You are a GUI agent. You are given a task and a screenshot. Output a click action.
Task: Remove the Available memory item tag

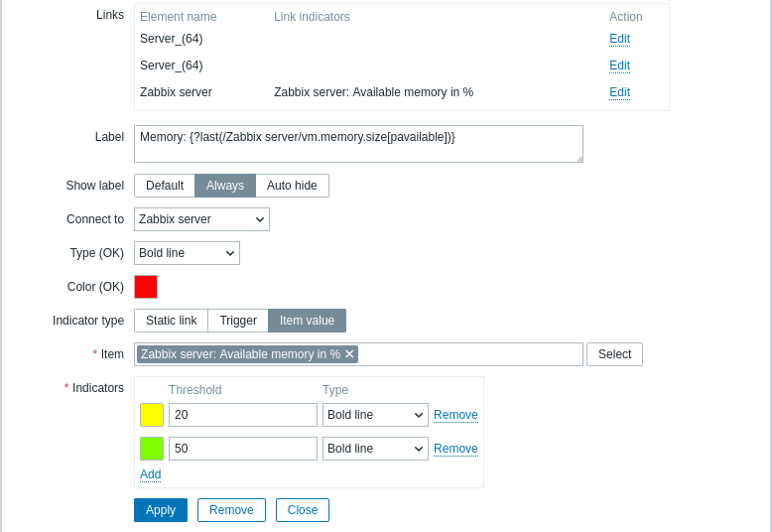(349, 354)
